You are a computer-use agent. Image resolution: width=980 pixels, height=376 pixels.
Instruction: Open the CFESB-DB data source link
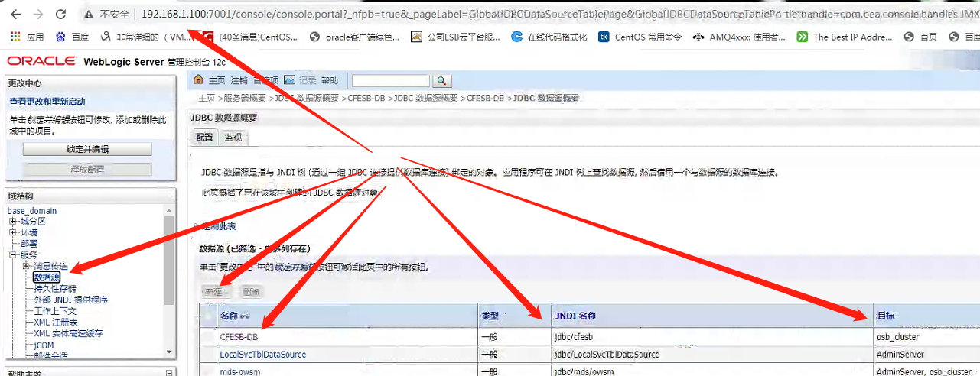coord(239,337)
